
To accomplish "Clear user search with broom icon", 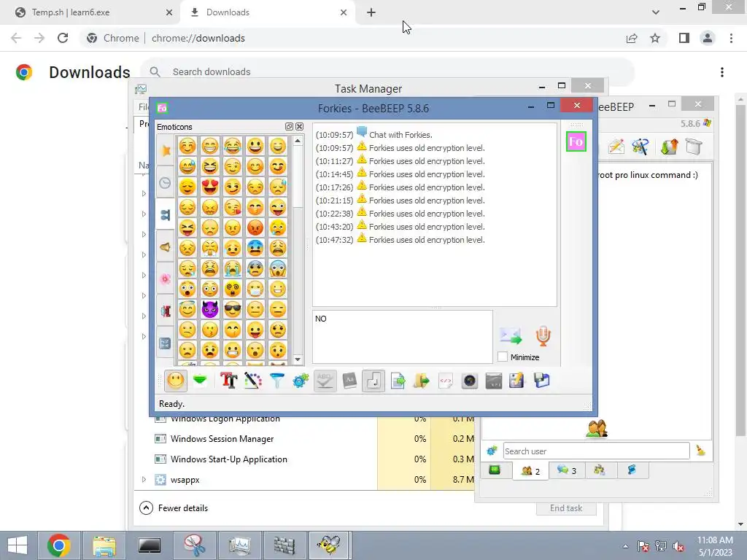I will (x=700, y=451).
